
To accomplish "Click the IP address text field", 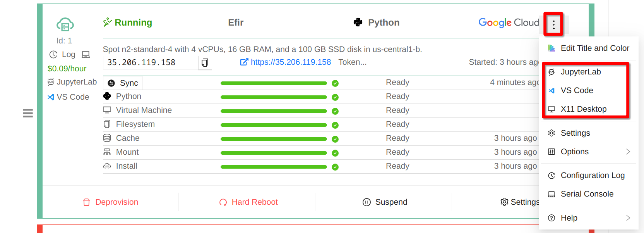I will pyautogui.click(x=150, y=62).
